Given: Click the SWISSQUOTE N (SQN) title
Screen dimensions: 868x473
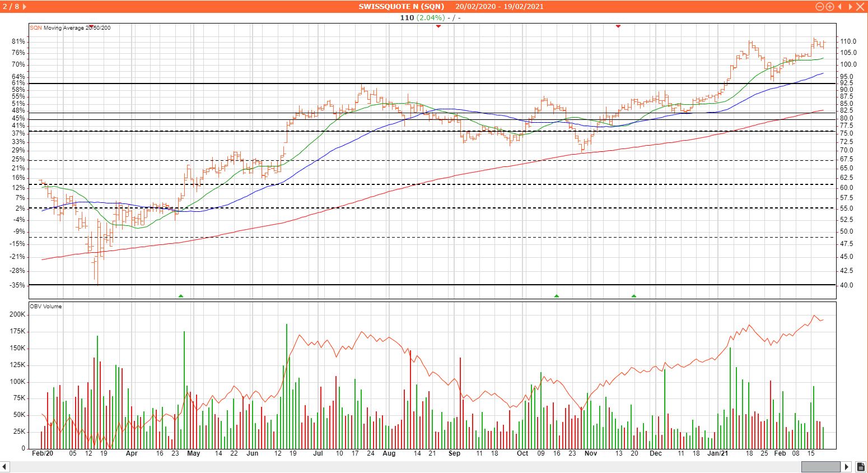Looking at the screenshot, I should 401,7.
